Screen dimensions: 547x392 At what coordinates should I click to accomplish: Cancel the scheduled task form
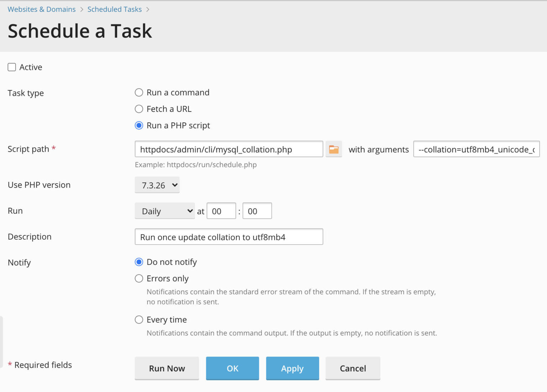(x=353, y=368)
